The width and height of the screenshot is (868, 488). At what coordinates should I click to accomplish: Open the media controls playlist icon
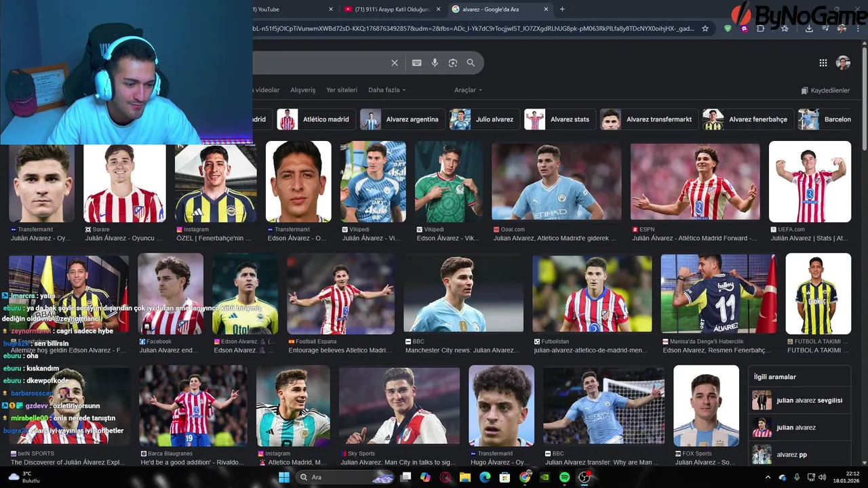click(825, 28)
